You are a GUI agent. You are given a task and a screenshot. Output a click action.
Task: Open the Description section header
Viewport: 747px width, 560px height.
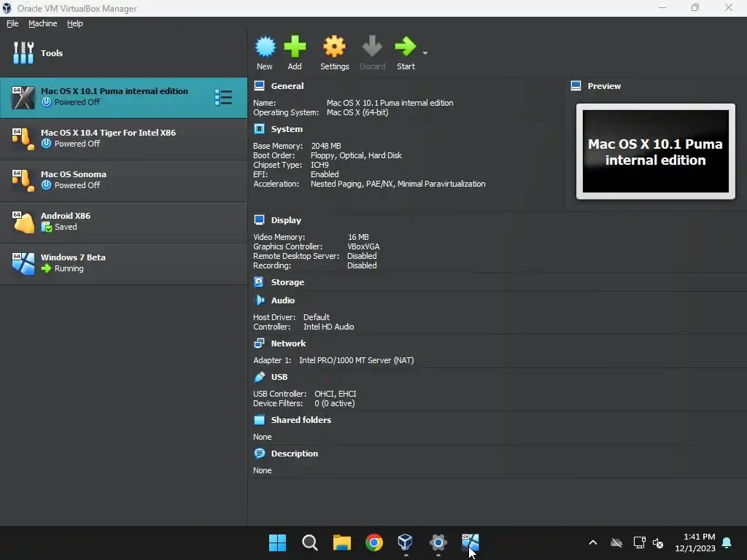coord(295,454)
